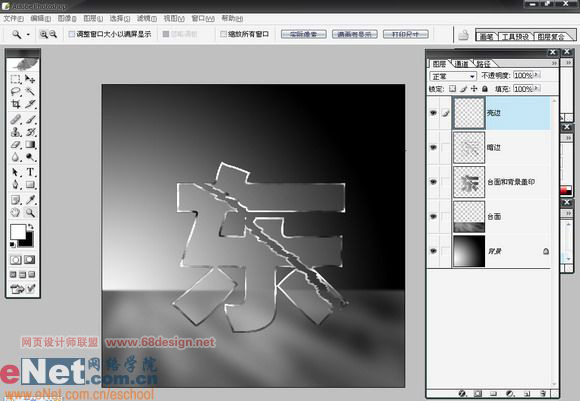Open the 工具预设 palette well tab

(515, 37)
